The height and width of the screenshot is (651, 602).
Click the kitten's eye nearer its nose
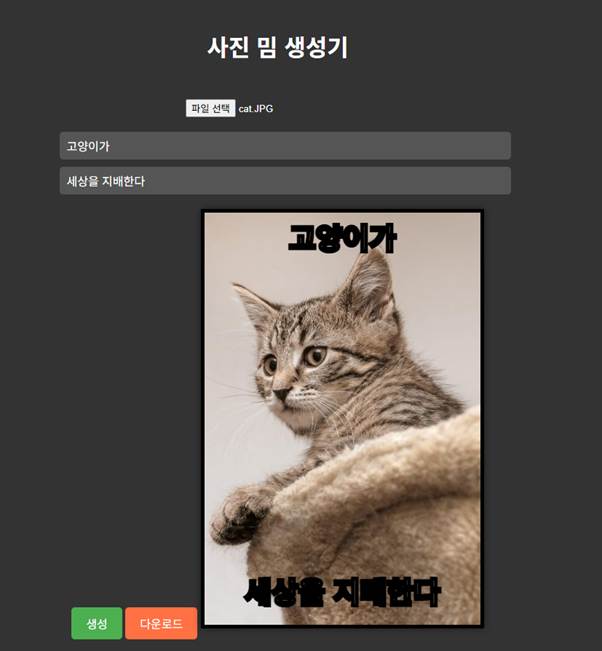coord(270,365)
